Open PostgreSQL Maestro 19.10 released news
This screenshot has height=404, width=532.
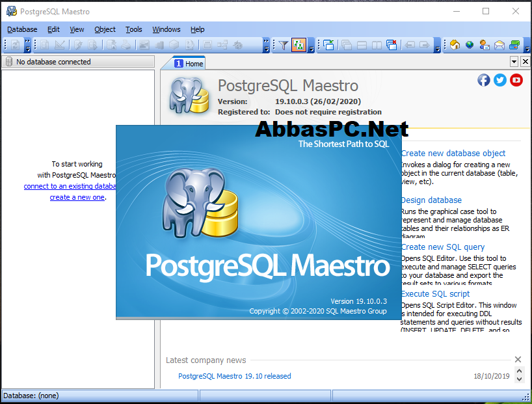point(234,376)
